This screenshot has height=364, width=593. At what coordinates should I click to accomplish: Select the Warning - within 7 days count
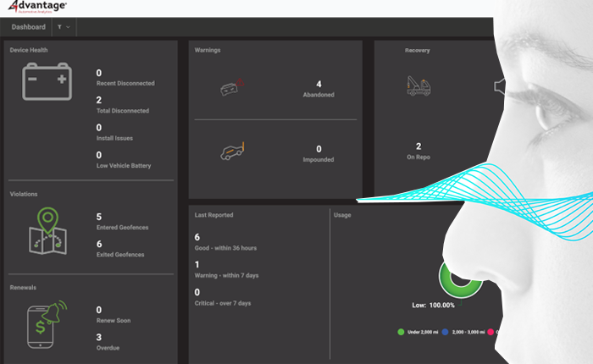coord(197,265)
